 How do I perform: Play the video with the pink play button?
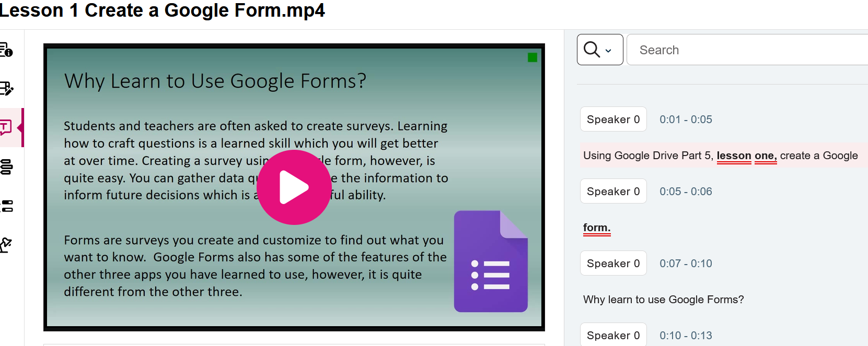pos(294,187)
